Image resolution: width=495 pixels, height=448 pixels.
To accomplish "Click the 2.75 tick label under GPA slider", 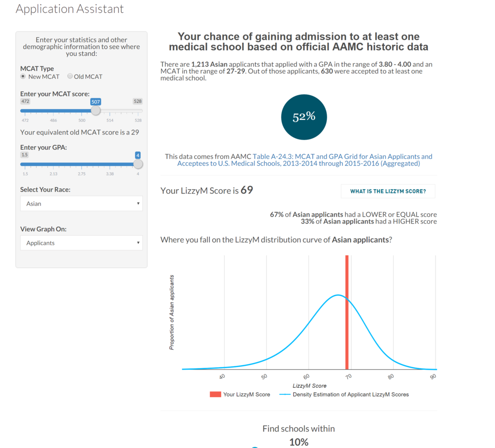I will [82, 173].
